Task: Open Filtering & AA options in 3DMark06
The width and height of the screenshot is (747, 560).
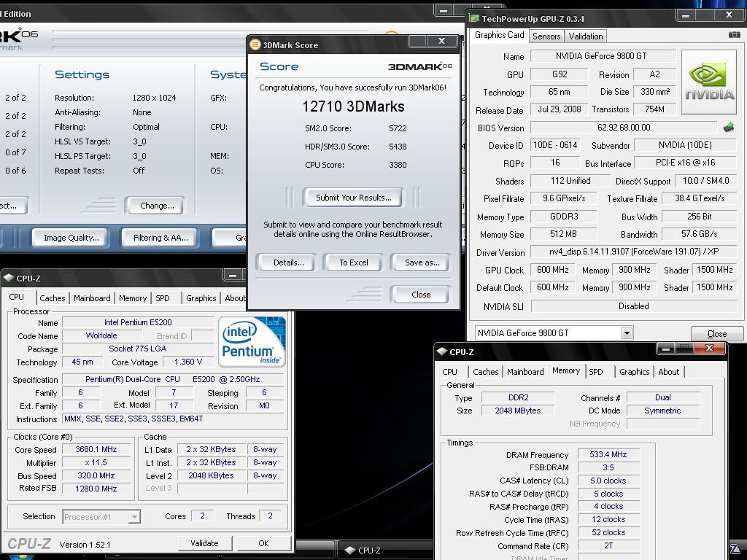Action: [160, 238]
